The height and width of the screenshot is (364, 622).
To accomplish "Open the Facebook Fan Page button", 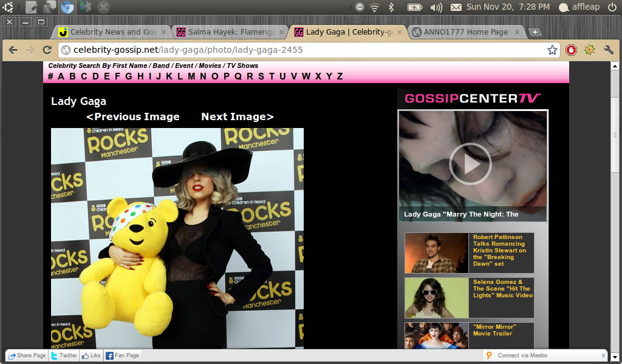I will 123,356.
